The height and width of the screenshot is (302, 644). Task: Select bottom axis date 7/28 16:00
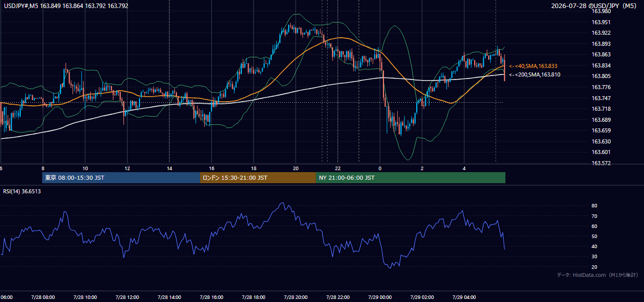[212, 297]
